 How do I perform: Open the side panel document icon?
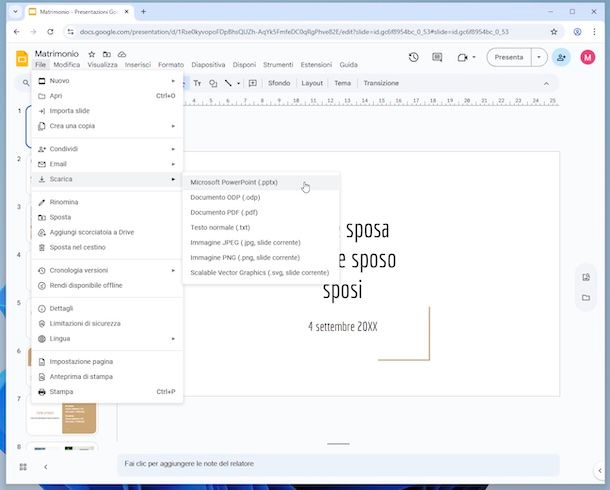click(586, 277)
